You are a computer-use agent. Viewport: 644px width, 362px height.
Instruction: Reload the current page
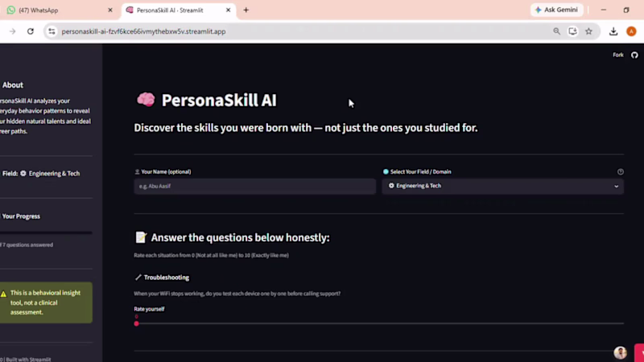tap(31, 31)
